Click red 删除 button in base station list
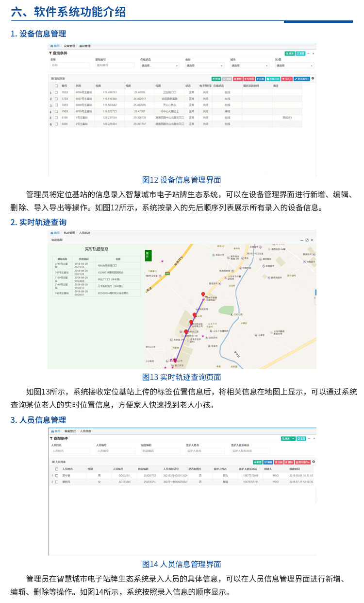364x603 pixels. click(x=238, y=78)
